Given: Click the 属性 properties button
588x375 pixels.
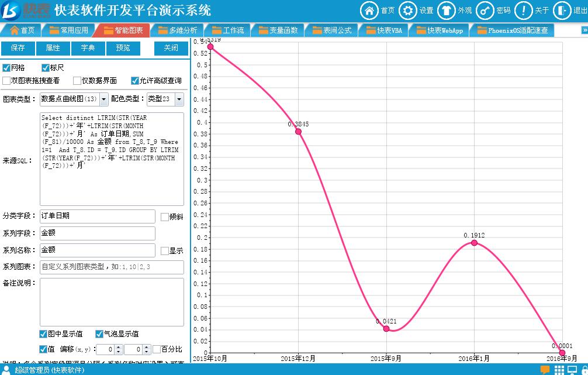Looking at the screenshot, I should click(x=53, y=48).
